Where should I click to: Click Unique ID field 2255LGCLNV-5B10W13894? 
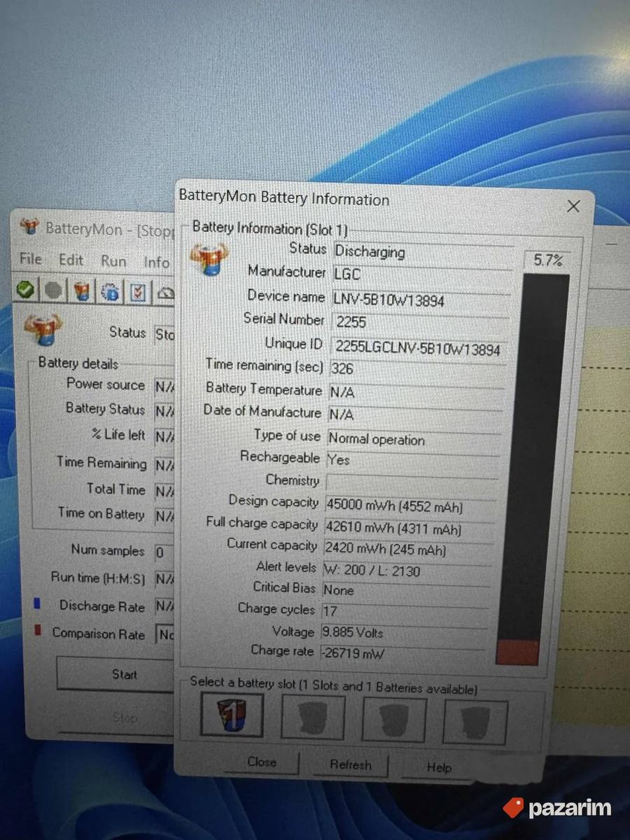pyautogui.click(x=419, y=347)
